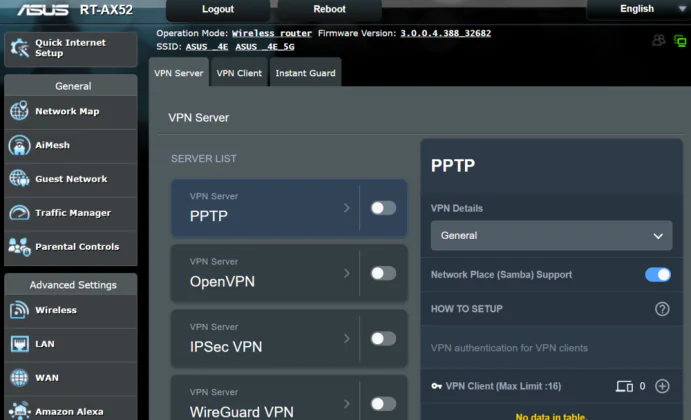This screenshot has width=691, height=420.
Task: Click the Advanced Settings section header
Action: point(73,285)
